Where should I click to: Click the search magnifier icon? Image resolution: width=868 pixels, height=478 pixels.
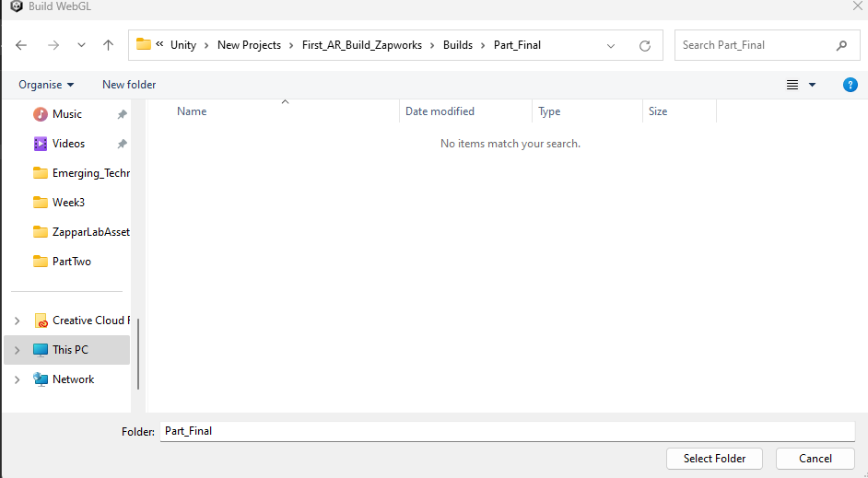pos(841,45)
